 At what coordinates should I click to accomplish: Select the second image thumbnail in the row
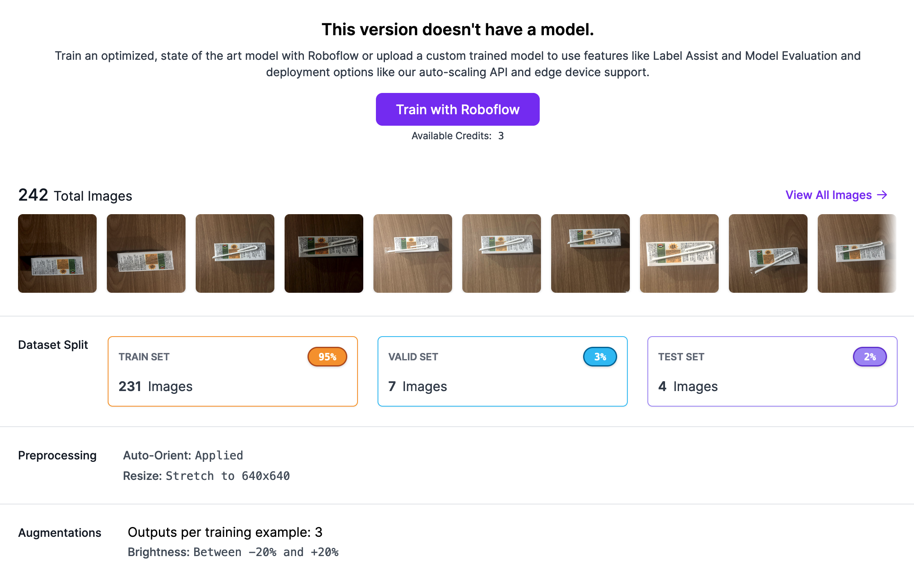[x=146, y=253]
